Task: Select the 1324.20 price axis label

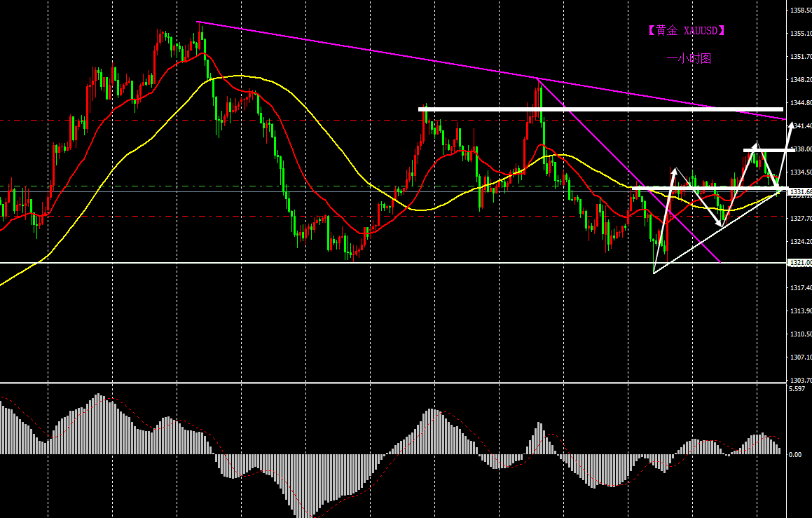Action: pyautogui.click(x=801, y=241)
